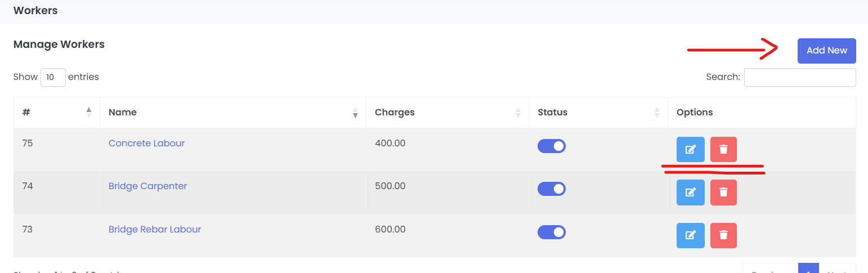
Task: Click the Add New button
Action: (x=826, y=51)
